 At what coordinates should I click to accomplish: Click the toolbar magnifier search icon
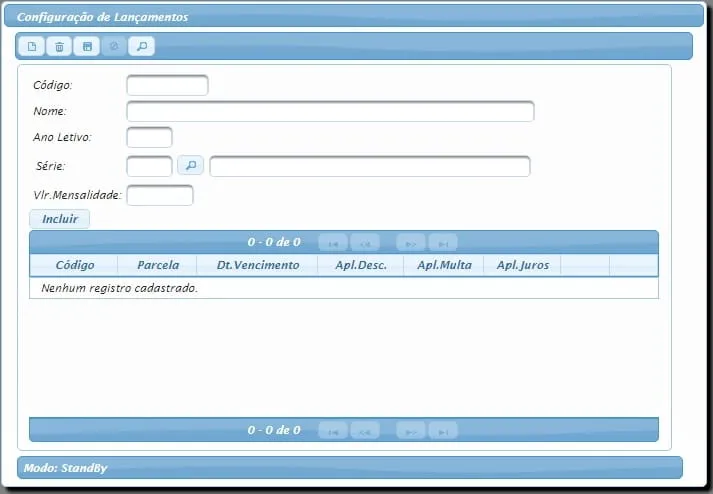coord(142,46)
